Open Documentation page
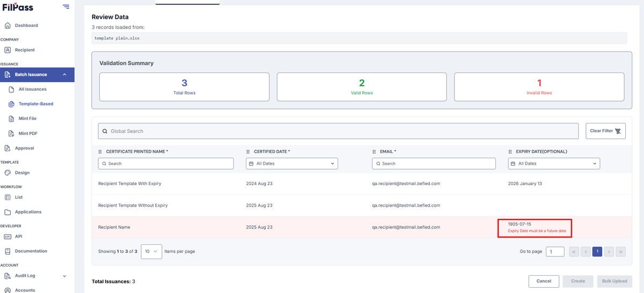The image size is (644, 293). point(31,251)
